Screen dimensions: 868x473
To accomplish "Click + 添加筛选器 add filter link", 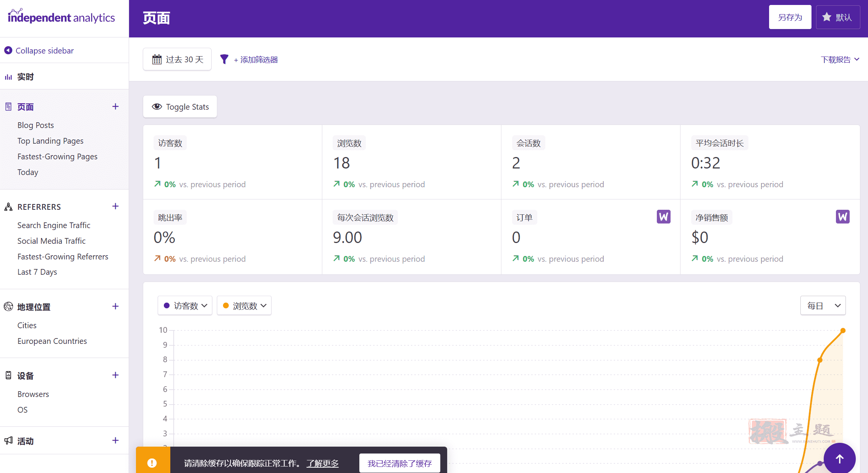I will tap(256, 60).
